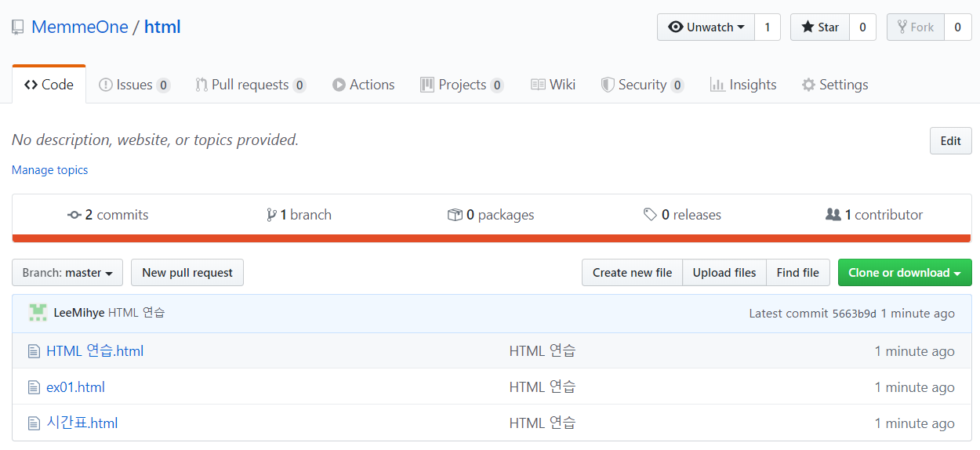
Task: Click the orange language bar
Action: click(x=492, y=238)
